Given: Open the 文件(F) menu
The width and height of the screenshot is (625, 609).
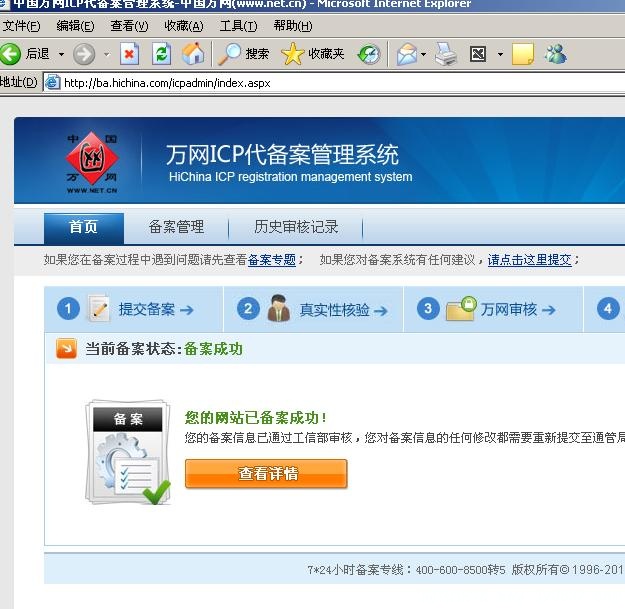Looking at the screenshot, I should pyautogui.click(x=21, y=26).
